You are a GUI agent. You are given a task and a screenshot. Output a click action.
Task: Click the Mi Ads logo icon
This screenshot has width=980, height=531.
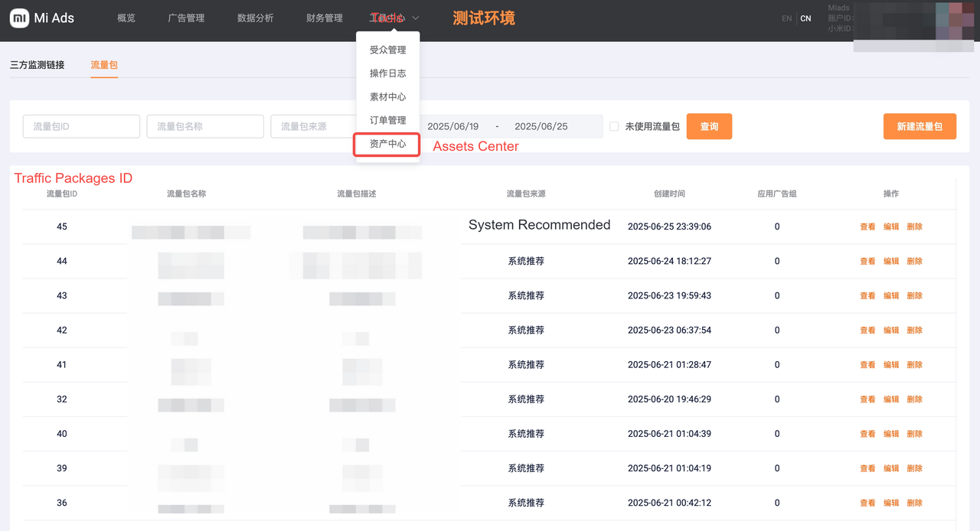pyautogui.click(x=19, y=18)
